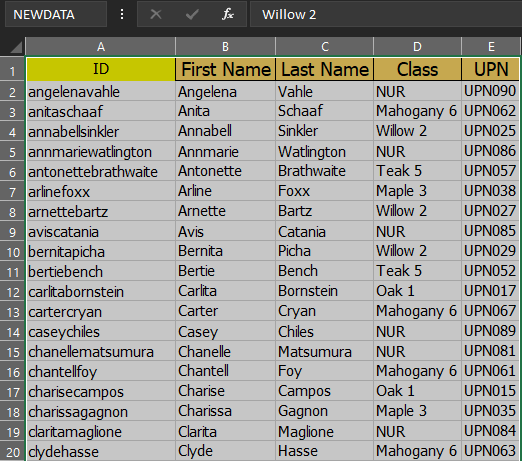Select column A header
The image size is (522, 461).
click(x=101, y=47)
